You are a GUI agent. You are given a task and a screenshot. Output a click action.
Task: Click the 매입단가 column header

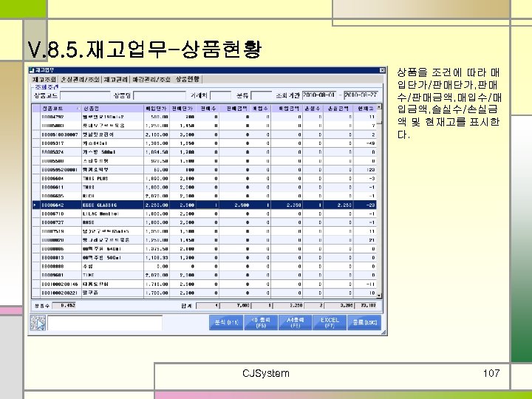coord(157,108)
